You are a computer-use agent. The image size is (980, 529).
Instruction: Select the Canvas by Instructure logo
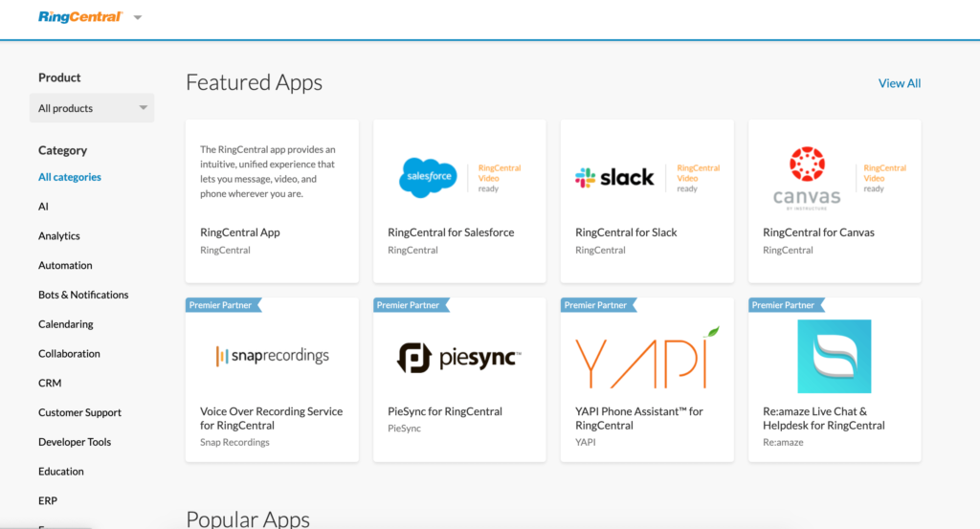click(807, 177)
